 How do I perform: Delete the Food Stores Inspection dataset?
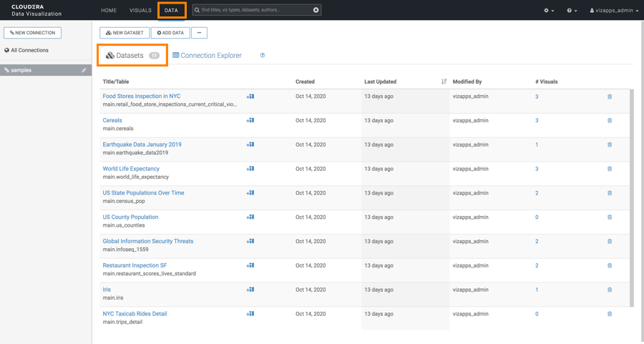pos(610,97)
